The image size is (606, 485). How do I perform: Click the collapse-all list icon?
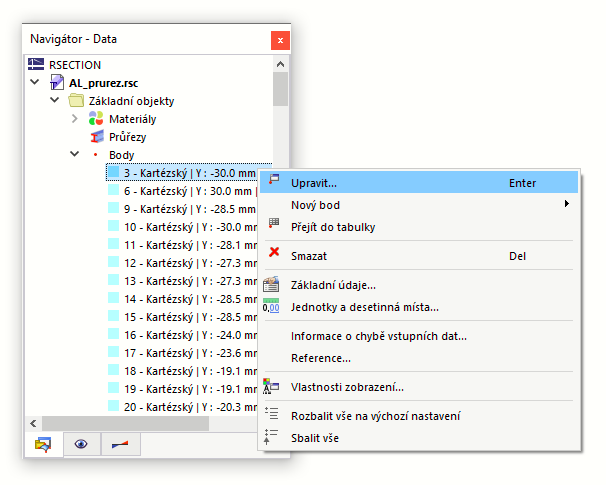click(x=271, y=437)
